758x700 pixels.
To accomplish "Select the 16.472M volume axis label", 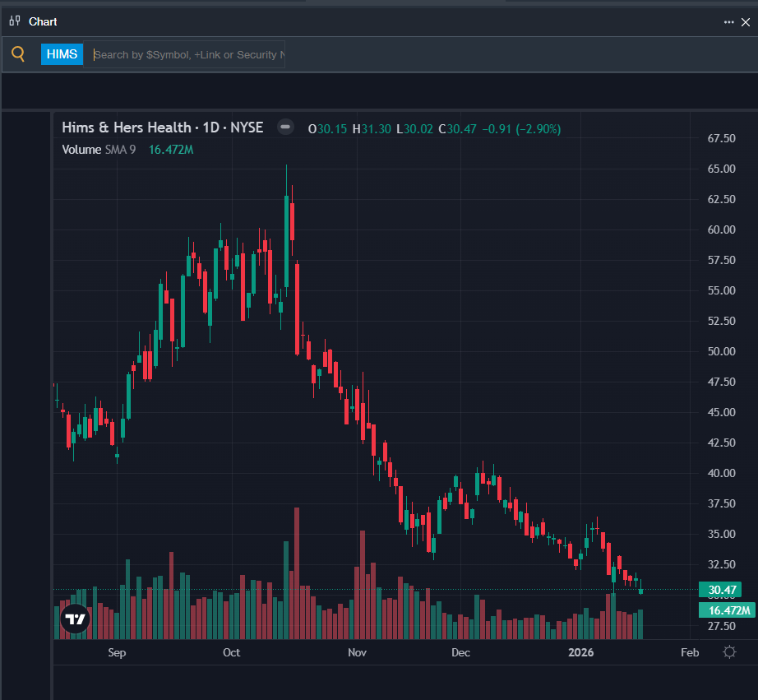I will 726,610.
